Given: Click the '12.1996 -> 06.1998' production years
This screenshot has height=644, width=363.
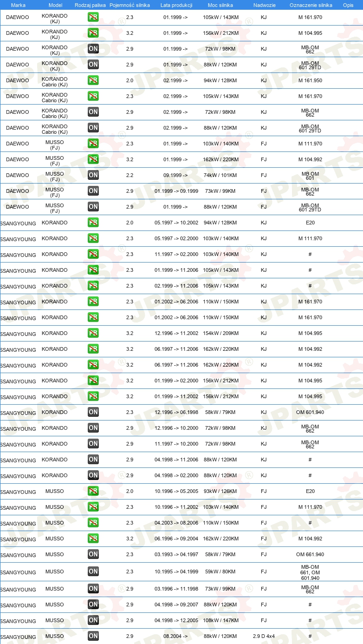Looking at the screenshot, I should click(x=176, y=412).
